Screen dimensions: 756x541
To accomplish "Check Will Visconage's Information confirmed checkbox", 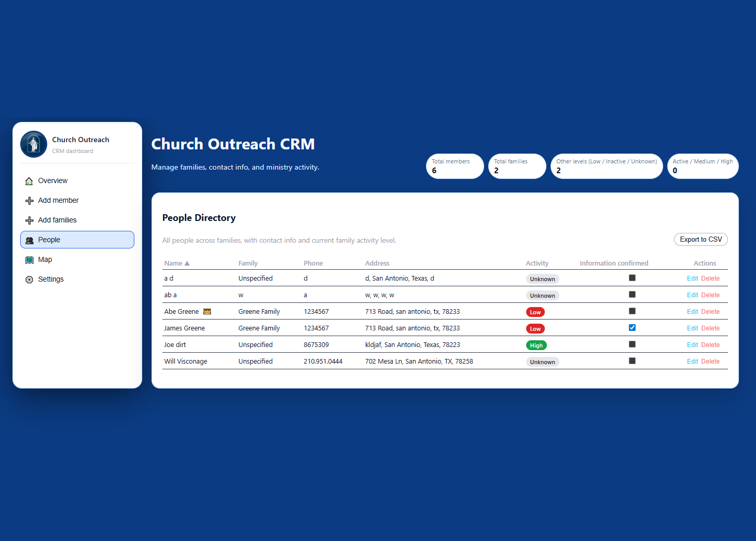I will coord(631,360).
